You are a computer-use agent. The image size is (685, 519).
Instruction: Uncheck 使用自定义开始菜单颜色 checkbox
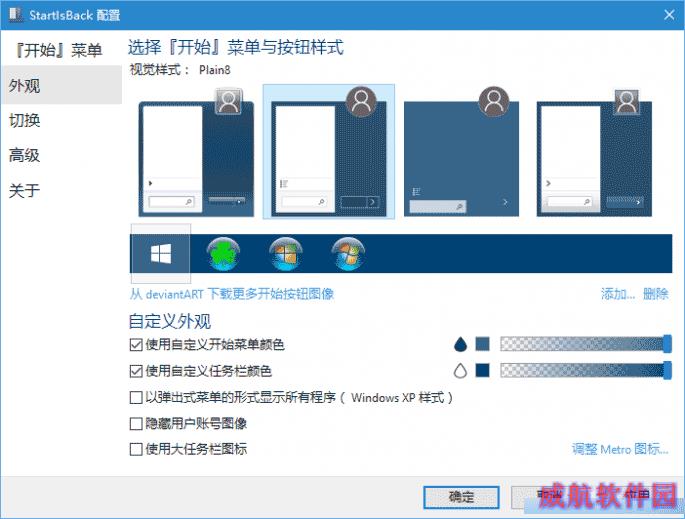click(x=136, y=345)
